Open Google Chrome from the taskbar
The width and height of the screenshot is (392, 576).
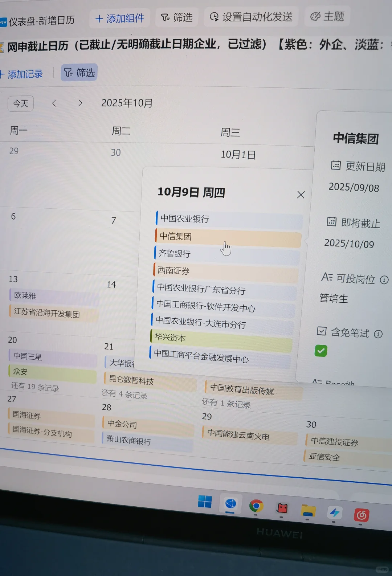pos(256,506)
